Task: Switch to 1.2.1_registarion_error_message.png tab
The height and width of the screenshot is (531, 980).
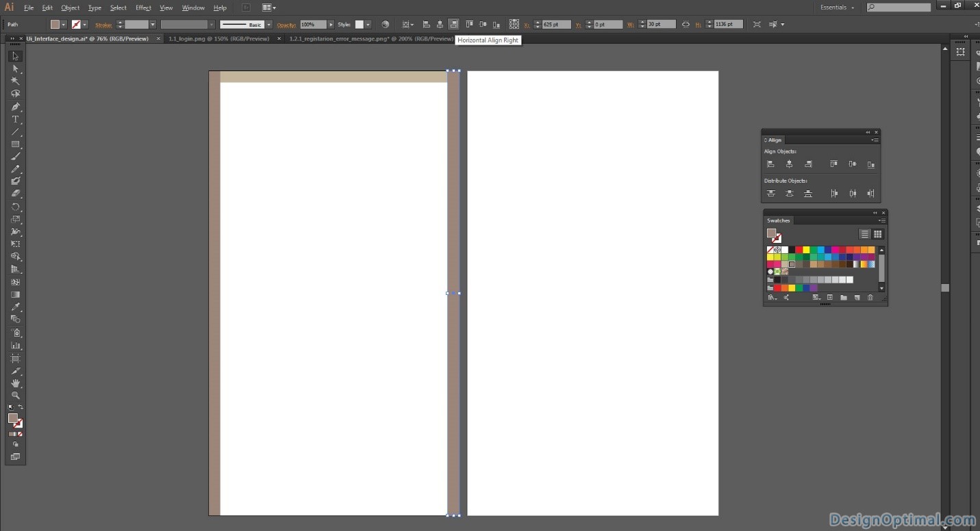Action: (x=370, y=39)
